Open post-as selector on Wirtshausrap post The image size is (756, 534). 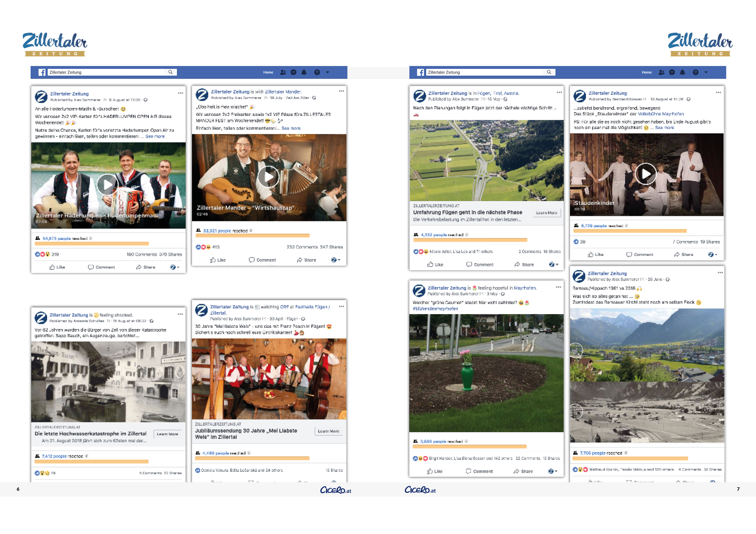[336, 260]
